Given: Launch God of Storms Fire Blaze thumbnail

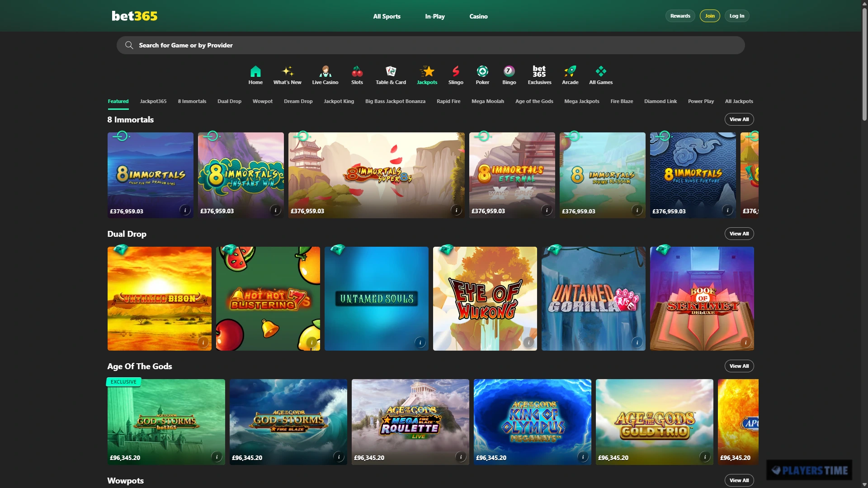Looking at the screenshot, I should click(x=288, y=422).
